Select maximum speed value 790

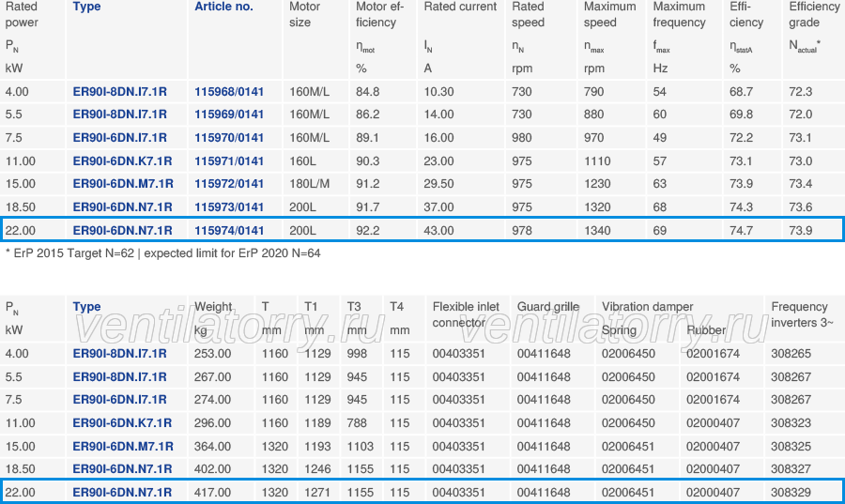[594, 92]
